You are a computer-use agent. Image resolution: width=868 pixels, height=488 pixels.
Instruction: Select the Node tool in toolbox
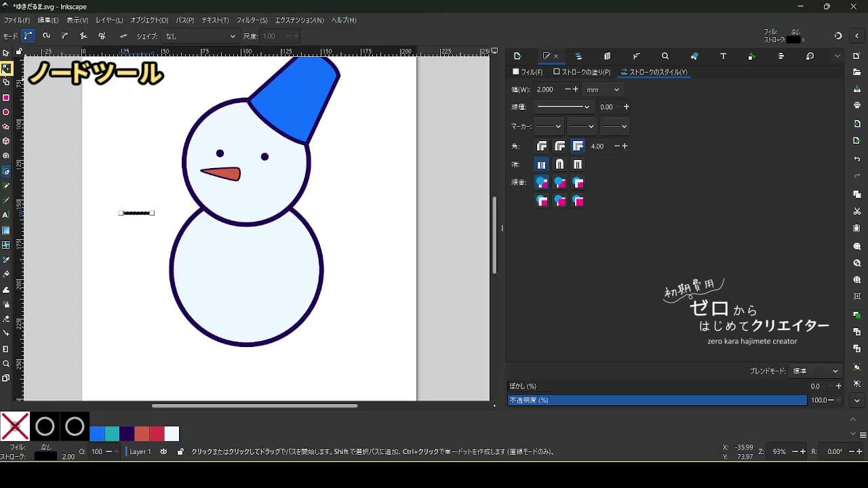point(6,68)
